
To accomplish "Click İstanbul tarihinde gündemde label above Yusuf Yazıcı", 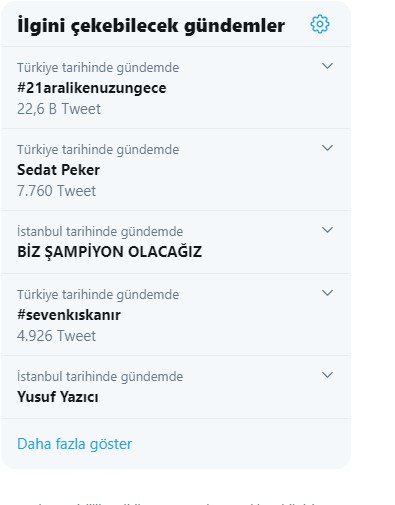I will pyautogui.click(x=100, y=377).
